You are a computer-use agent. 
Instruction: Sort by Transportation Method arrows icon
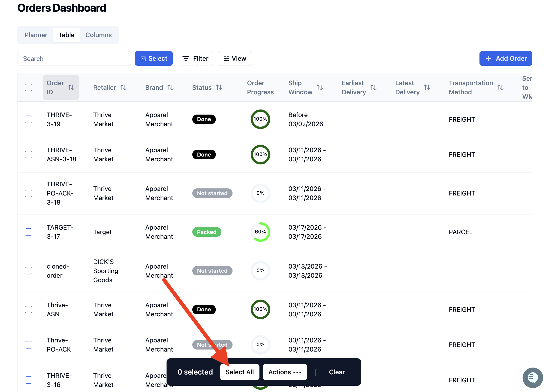tap(500, 88)
